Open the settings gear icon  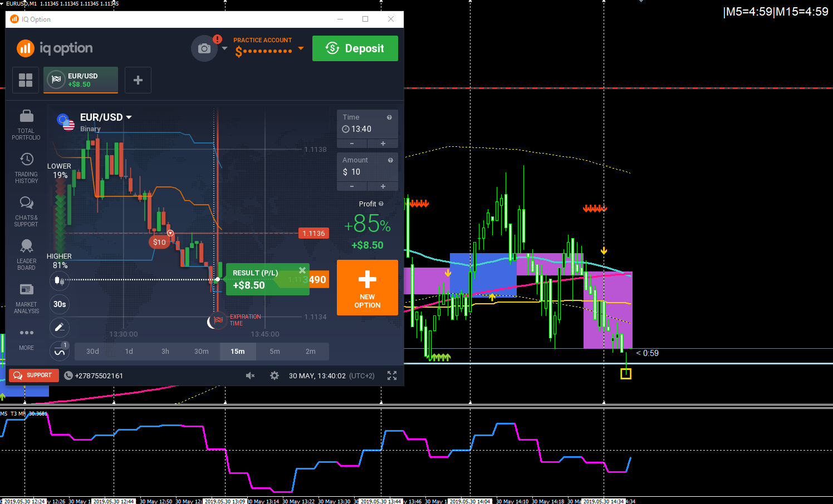click(x=275, y=376)
